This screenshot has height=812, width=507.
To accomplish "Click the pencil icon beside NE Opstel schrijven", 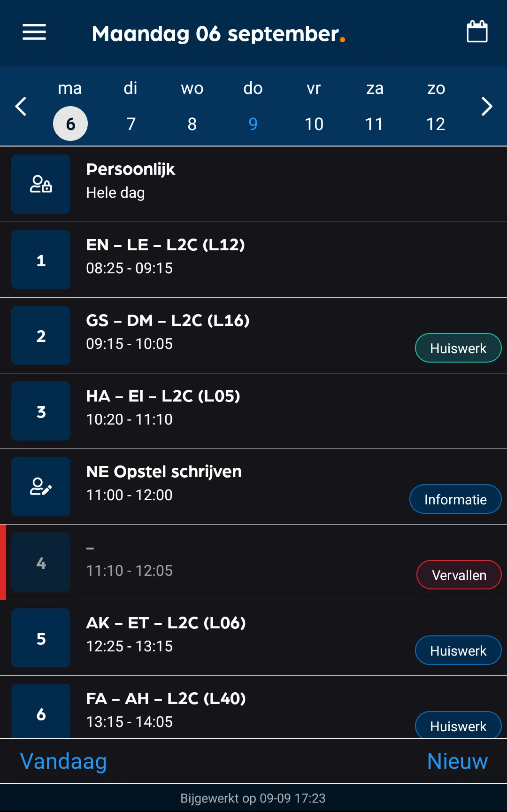I will click(x=40, y=487).
